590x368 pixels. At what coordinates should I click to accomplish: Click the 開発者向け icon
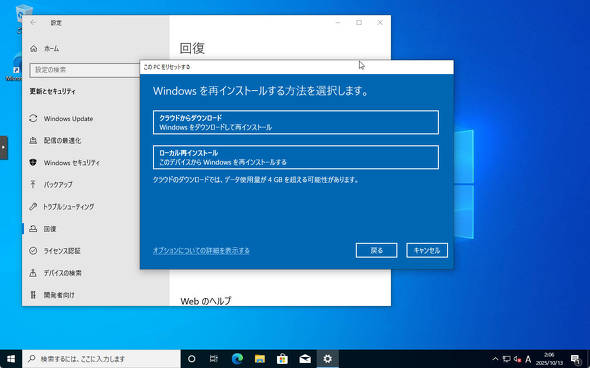(x=33, y=295)
